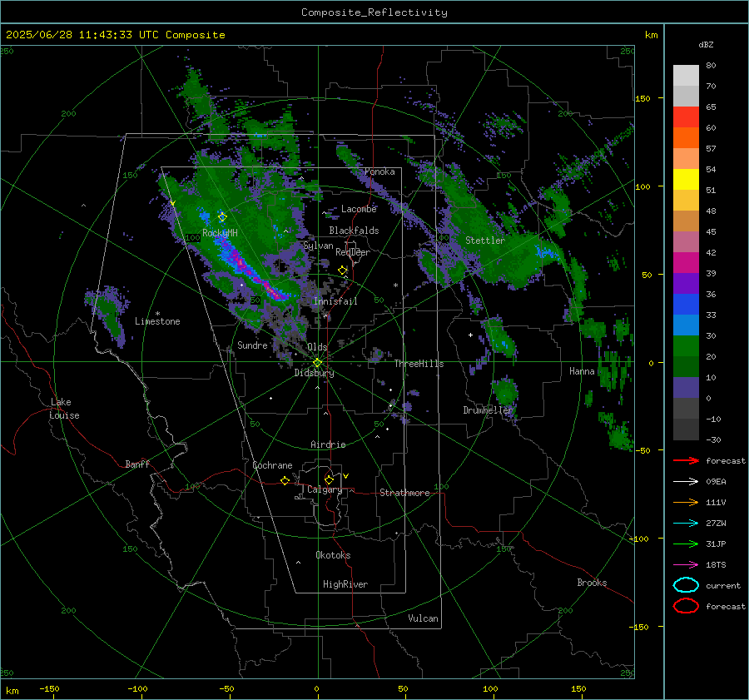Screen dimensions: 749x700
Task: Click the Hanna label
Action: click(582, 371)
